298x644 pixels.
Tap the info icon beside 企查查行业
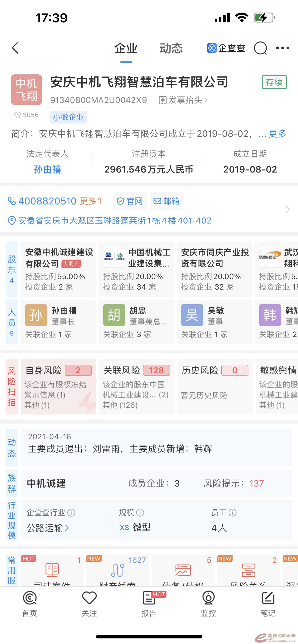71,513
